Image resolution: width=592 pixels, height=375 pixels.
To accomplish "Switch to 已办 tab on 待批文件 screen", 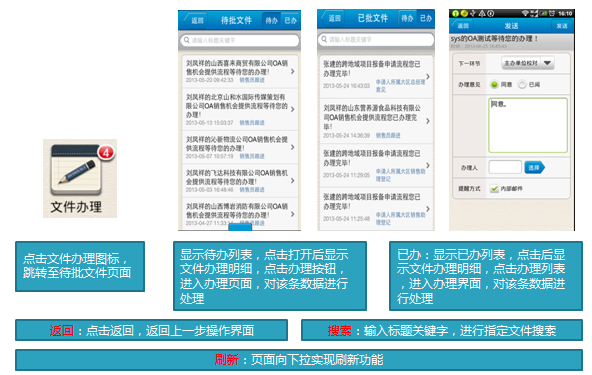I will click(x=290, y=20).
